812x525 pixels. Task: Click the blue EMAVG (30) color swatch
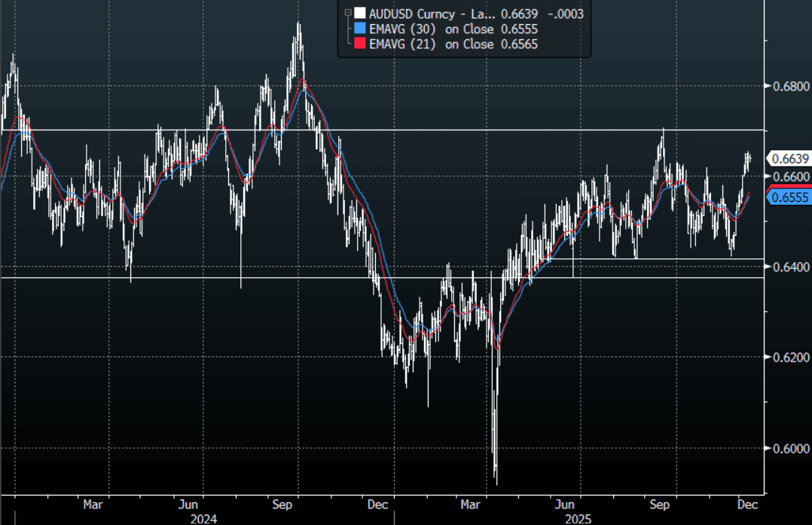pyautogui.click(x=360, y=29)
